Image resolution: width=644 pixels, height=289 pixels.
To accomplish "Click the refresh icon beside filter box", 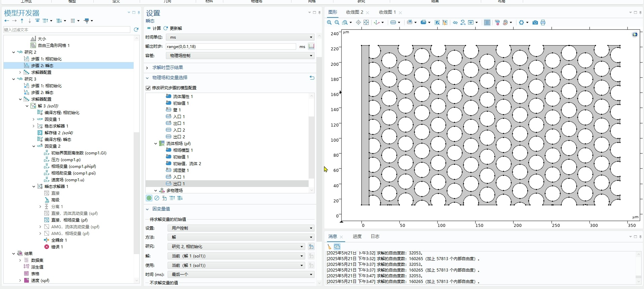I will (x=136, y=30).
